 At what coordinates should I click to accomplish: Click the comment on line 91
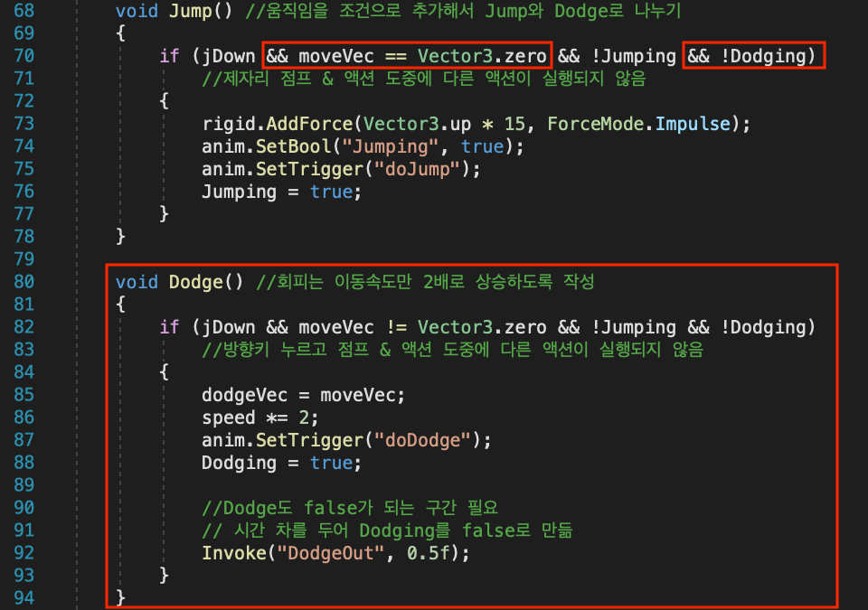[387, 530]
